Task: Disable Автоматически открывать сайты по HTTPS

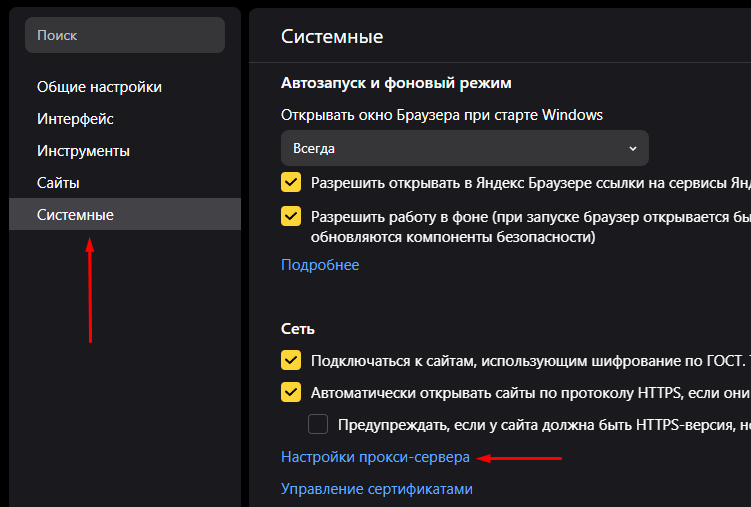Action: coord(291,392)
